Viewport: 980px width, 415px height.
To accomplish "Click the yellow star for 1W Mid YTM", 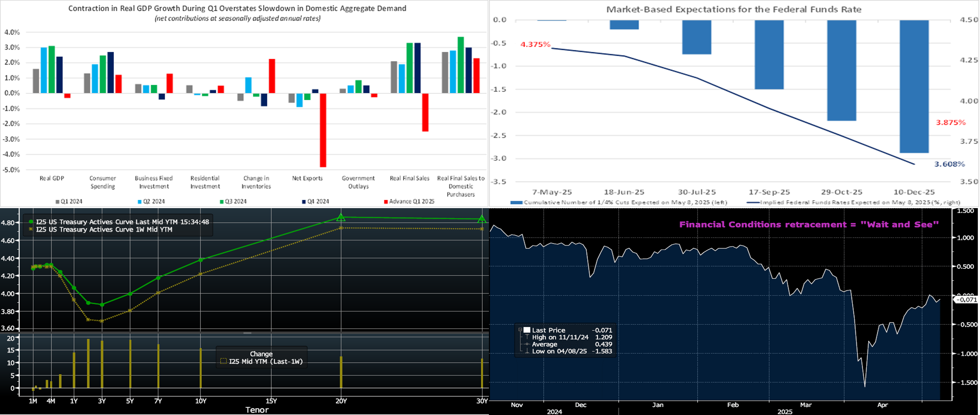I will pos(31,230).
